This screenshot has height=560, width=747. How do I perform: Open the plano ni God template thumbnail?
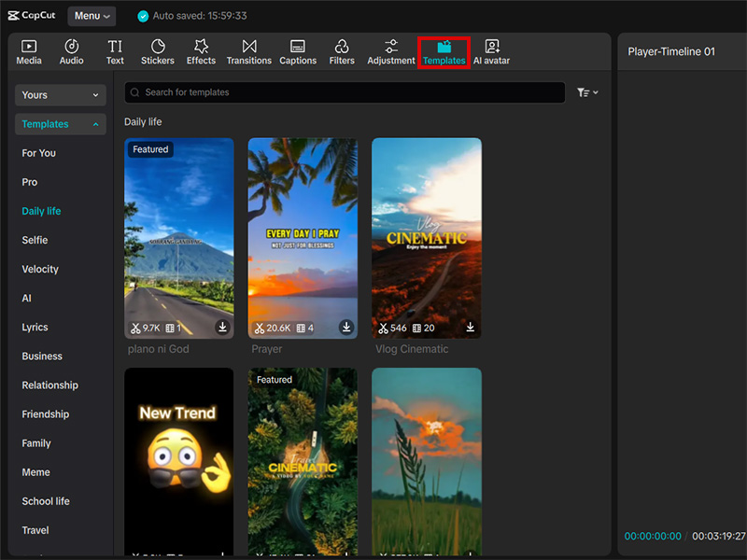179,238
